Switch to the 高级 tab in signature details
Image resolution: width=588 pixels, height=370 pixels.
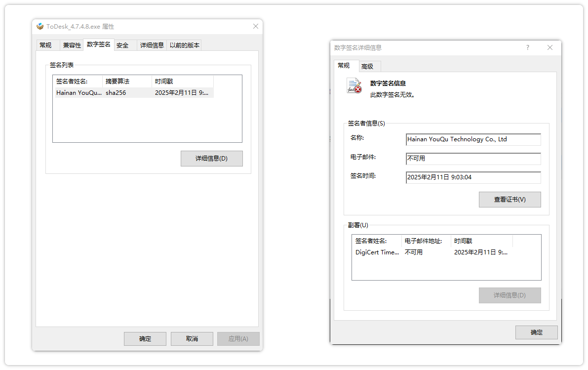[x=367, y=67]
